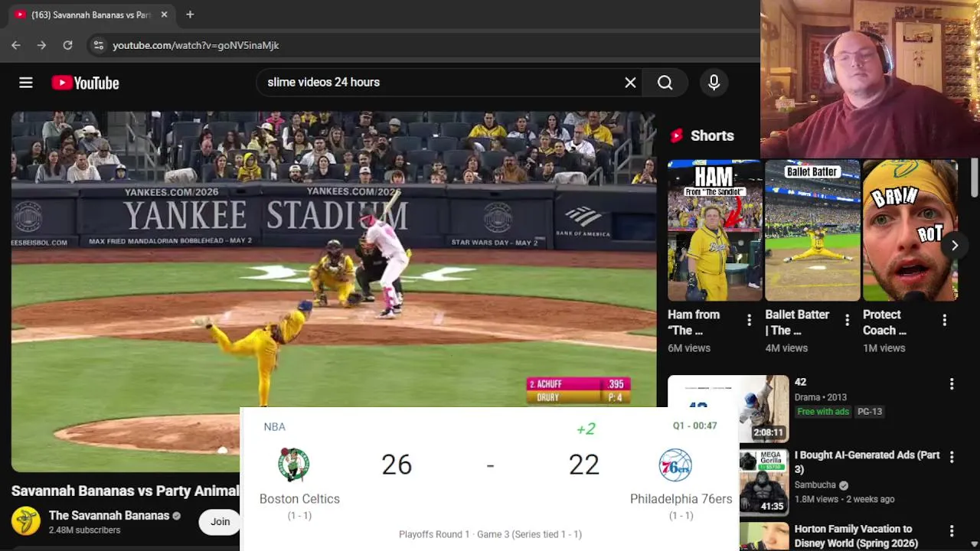Open the 42 movie thumbnail
The width and height of the screenshot is (980, 551).
point(728,409)
